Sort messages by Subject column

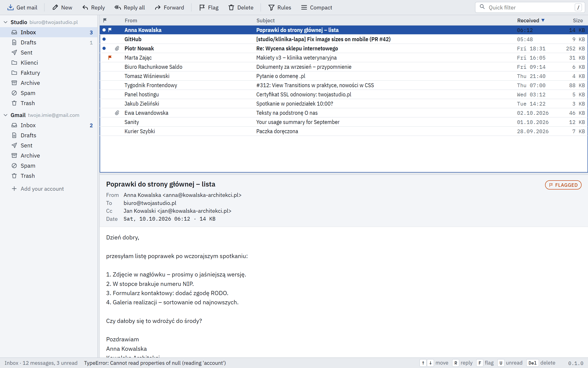[265, 20]
